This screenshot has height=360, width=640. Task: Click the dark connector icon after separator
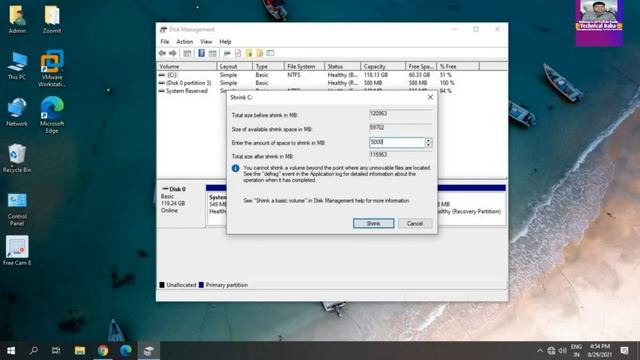click(x=227, y=53)
